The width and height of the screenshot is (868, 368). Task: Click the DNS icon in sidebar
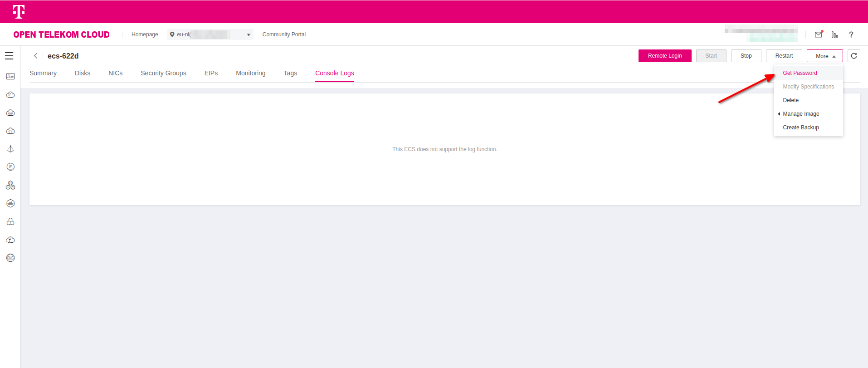[x=10, y=258]
